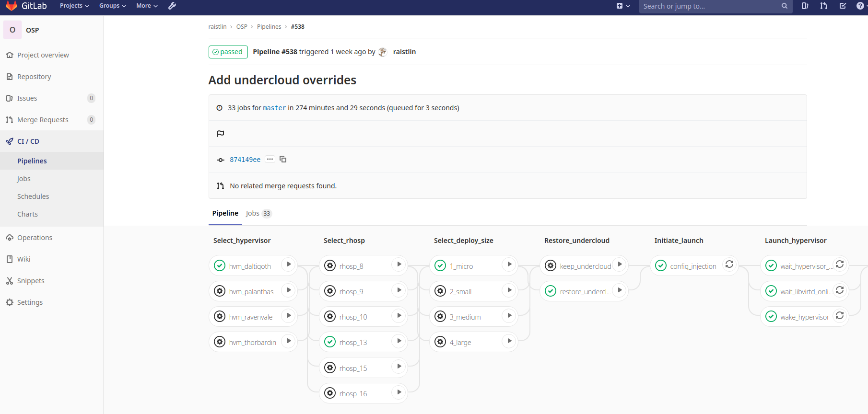This screenshot has width=868, height=414.
Task: Click the GitLab logo
Action: [12, 6]
